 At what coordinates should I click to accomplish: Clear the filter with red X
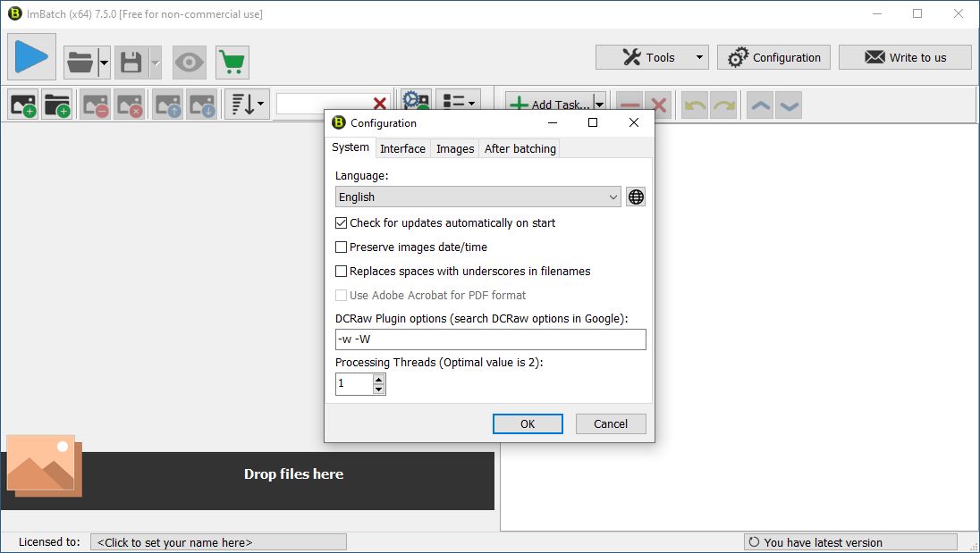click(x=379, y=104)
